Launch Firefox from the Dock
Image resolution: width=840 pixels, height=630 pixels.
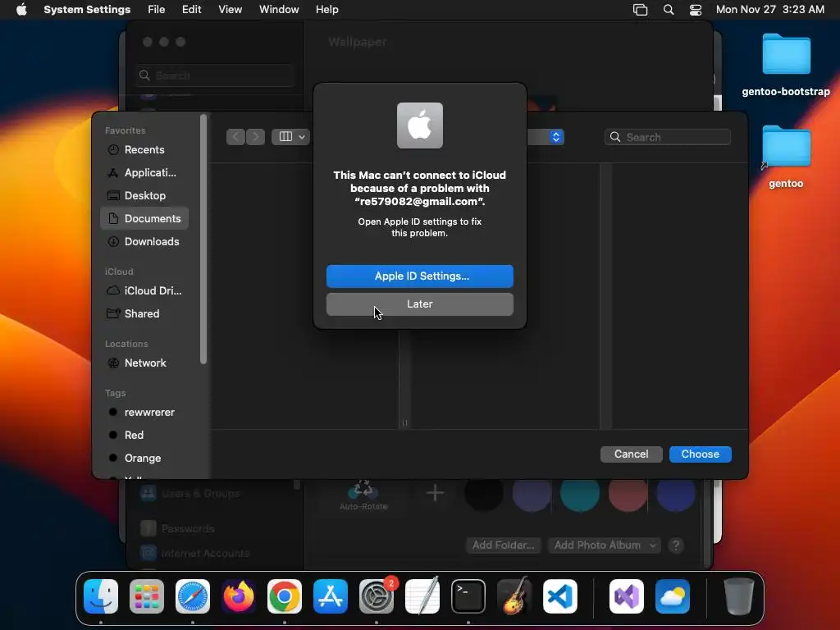click(239, 596)
